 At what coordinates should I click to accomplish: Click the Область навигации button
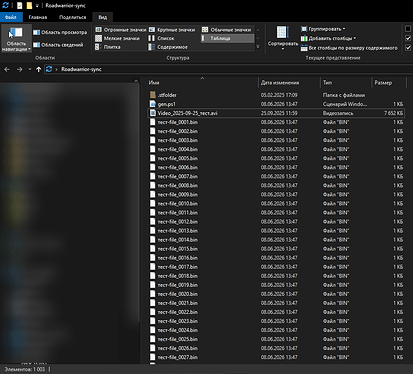(x=16, y=39)
